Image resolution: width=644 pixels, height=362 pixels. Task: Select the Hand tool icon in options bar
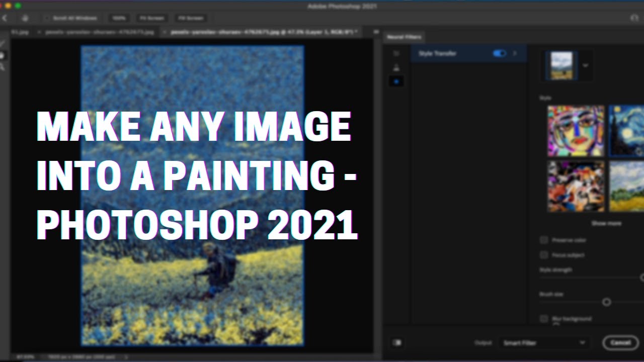(x=25, y=18)
